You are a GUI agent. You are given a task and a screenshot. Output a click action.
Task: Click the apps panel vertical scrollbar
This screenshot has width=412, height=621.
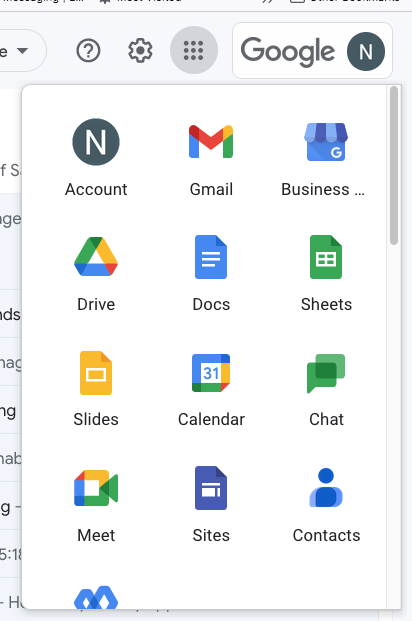(393, 166)
